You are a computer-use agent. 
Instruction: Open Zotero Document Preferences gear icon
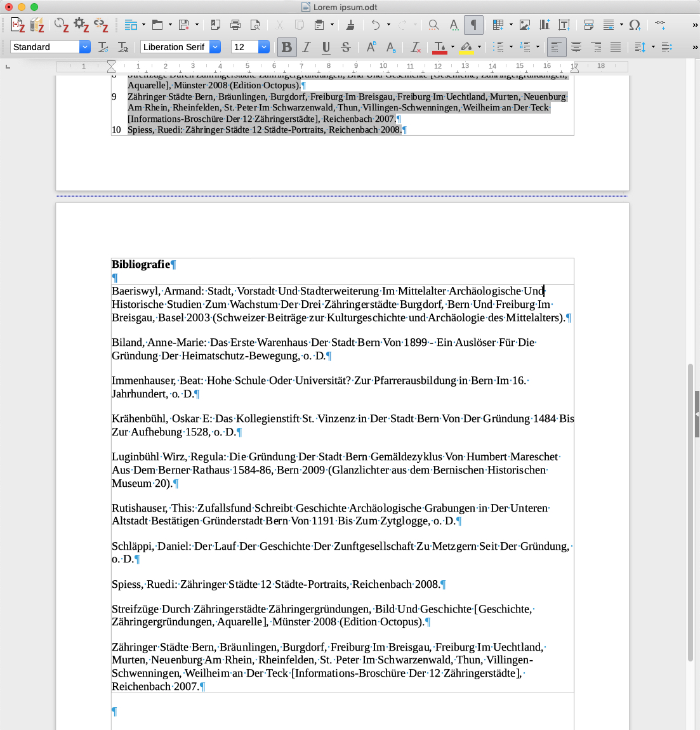tap(81, 25)
